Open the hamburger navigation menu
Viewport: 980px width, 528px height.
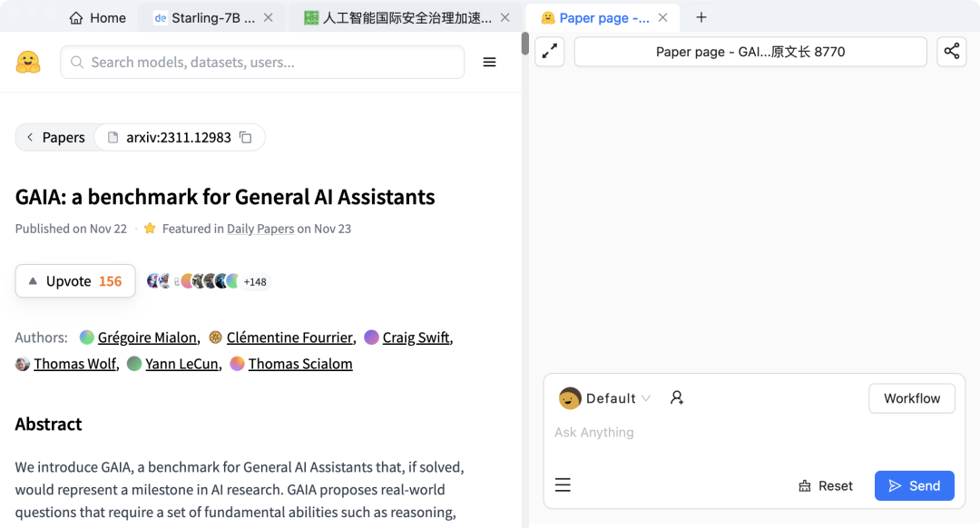[489, 62]
